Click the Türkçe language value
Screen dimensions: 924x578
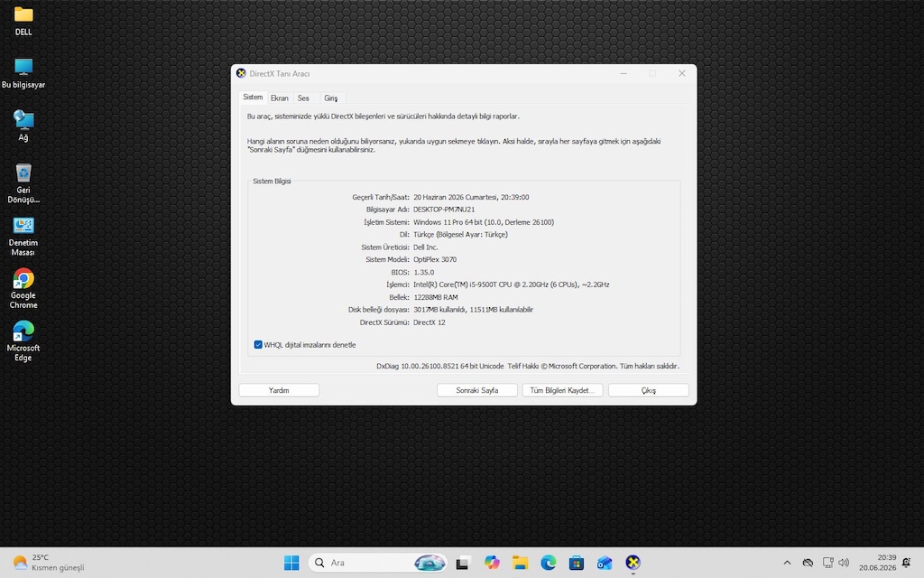[x=460, y=235]
